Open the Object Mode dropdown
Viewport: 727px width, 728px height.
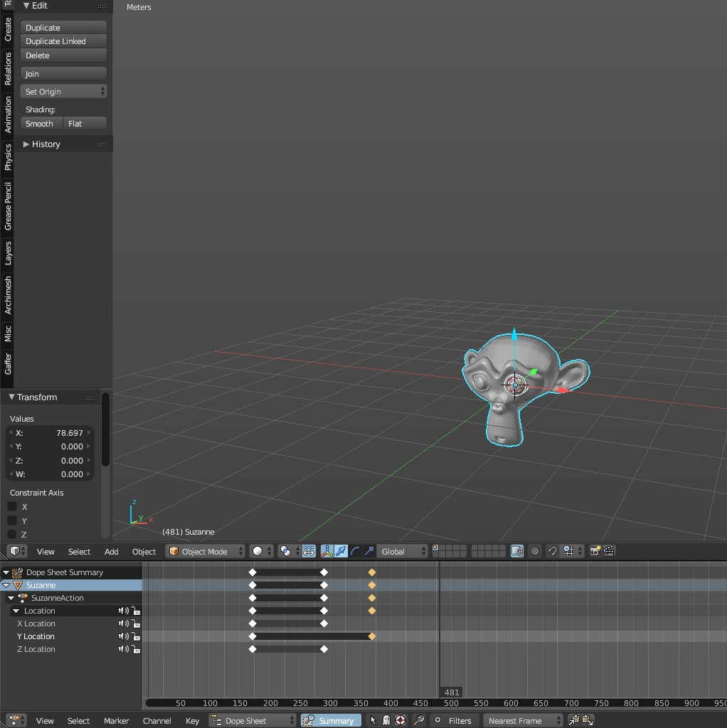point(205,551)
